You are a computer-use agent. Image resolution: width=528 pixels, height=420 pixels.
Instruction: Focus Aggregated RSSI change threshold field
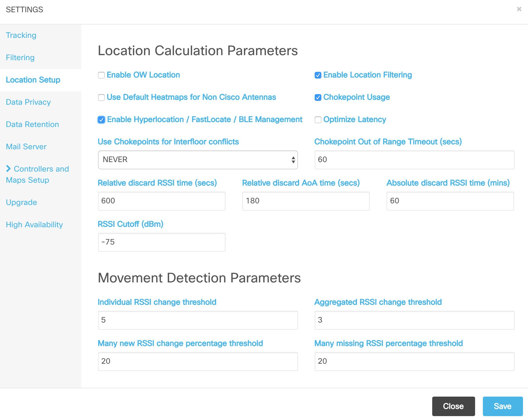tap(414, 320)
